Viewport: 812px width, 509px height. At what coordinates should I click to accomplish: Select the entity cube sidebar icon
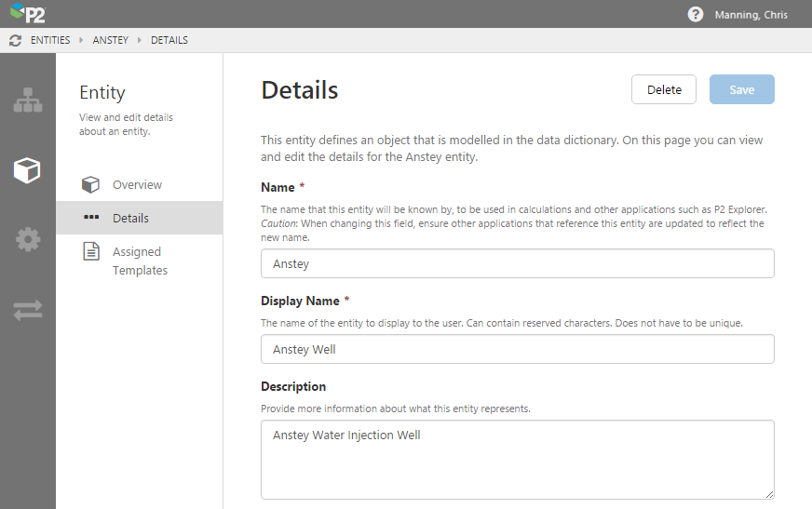tap(27, 170)
